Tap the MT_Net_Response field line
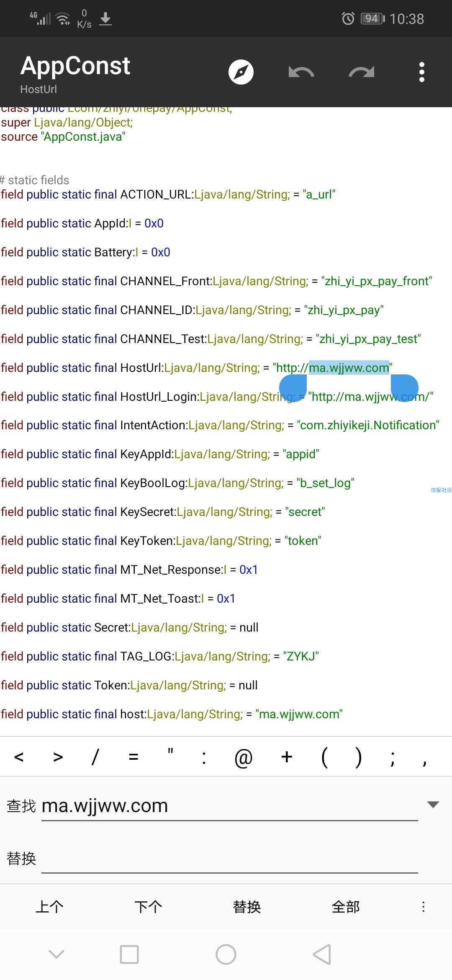Viewport: 452px width, 980px height. pyautogui.click(x=129, y=570)
